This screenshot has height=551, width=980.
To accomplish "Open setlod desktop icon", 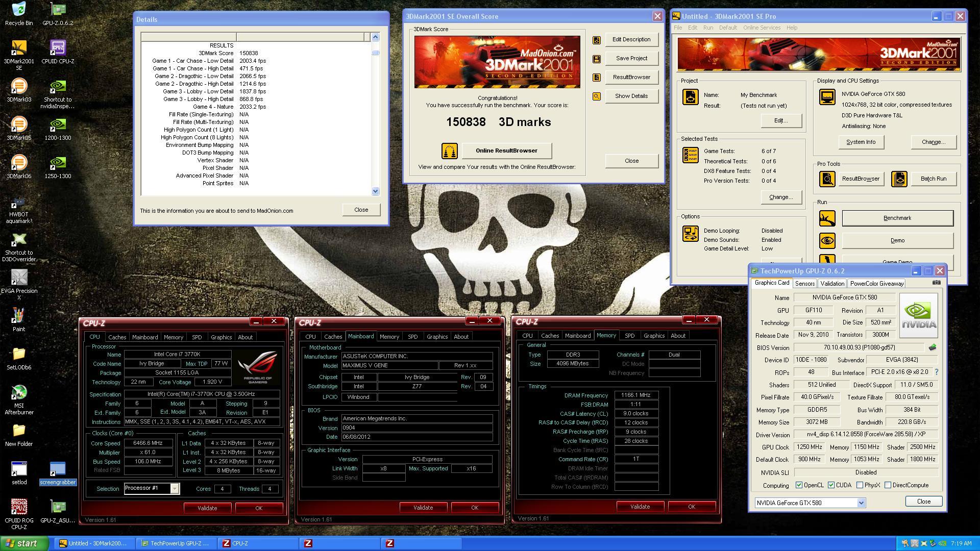I will (19, 473).
